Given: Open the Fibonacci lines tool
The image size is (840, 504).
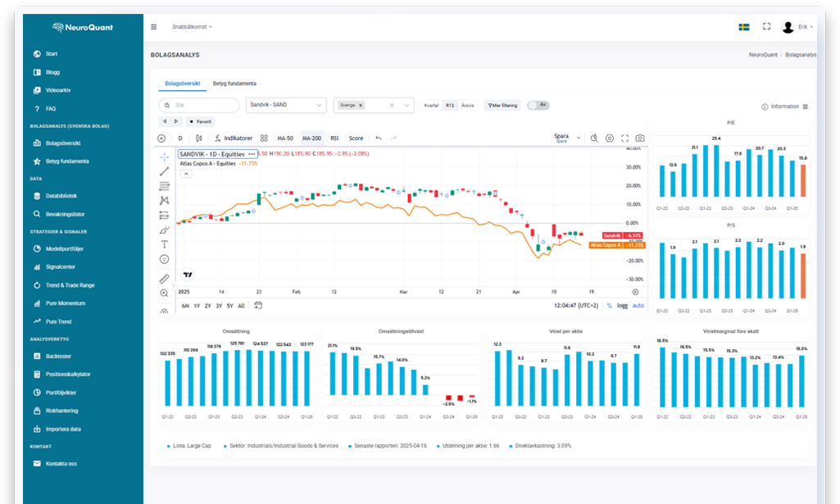Looking at the screenshot, I should pos(165,186).
